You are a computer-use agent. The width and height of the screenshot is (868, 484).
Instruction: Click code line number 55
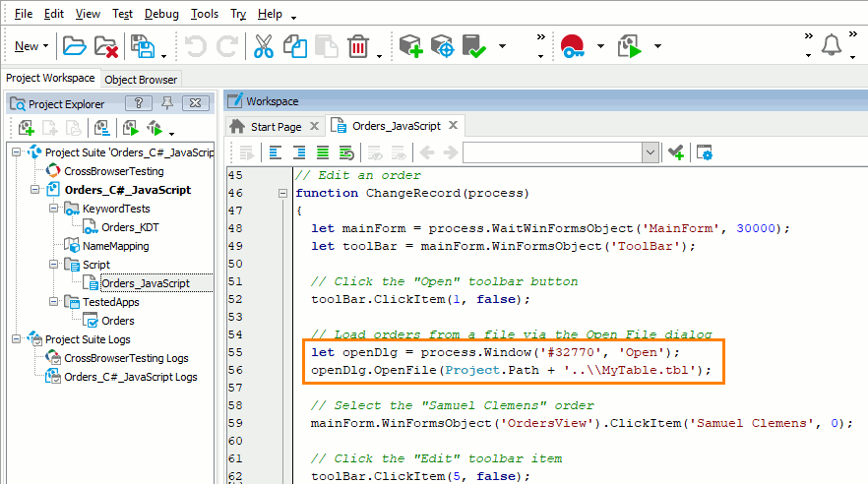[235, 352]
